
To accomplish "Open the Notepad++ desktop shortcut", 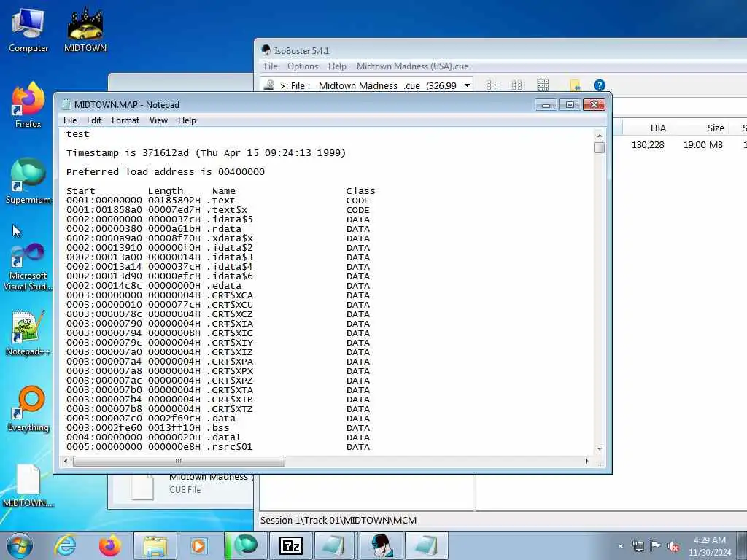I will 28,332.
